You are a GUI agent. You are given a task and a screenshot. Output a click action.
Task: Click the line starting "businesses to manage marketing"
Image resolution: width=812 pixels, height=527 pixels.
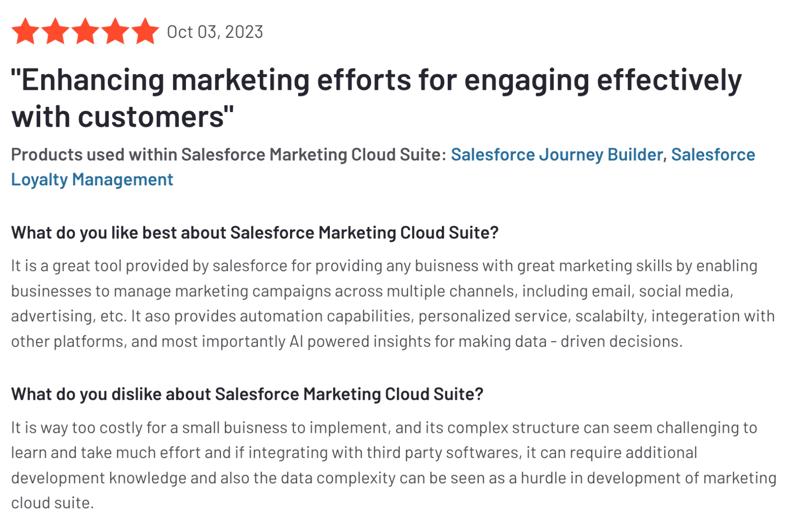point(372,291)
